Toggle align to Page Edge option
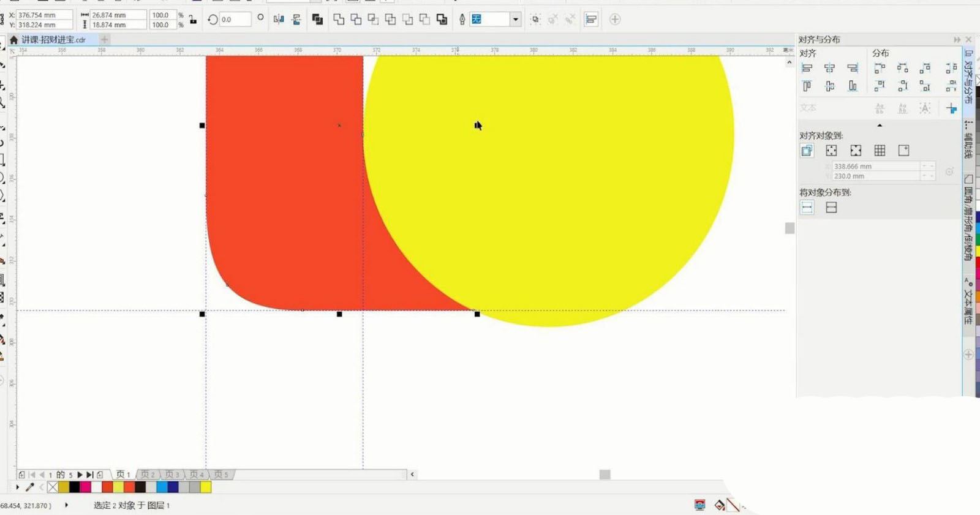This screenshot has width=980, height=515. click(x=831, y=151)
